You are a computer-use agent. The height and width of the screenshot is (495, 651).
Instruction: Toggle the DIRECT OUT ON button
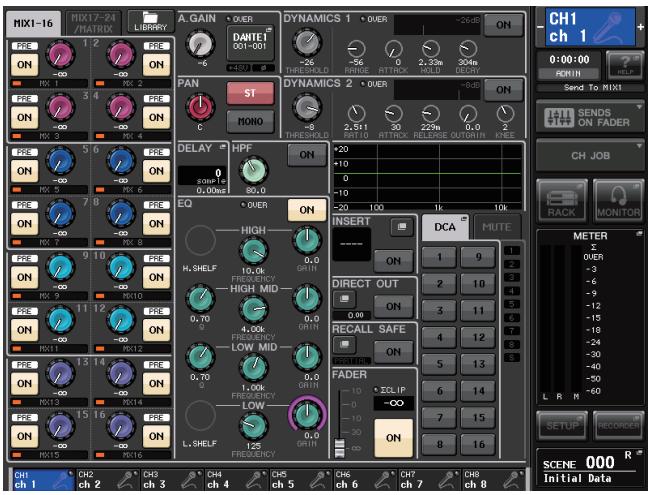click(x=394, y=306)
